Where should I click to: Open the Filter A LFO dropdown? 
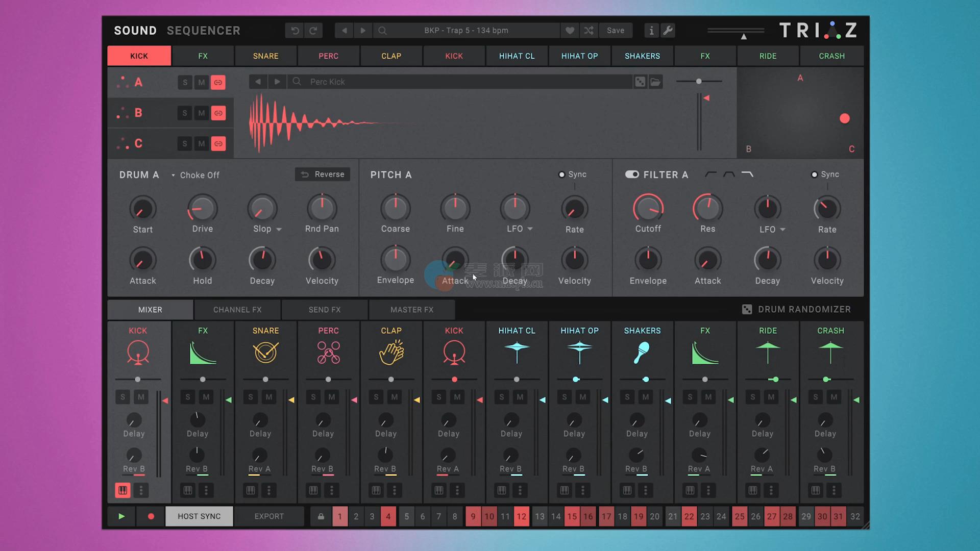point(782,230)
